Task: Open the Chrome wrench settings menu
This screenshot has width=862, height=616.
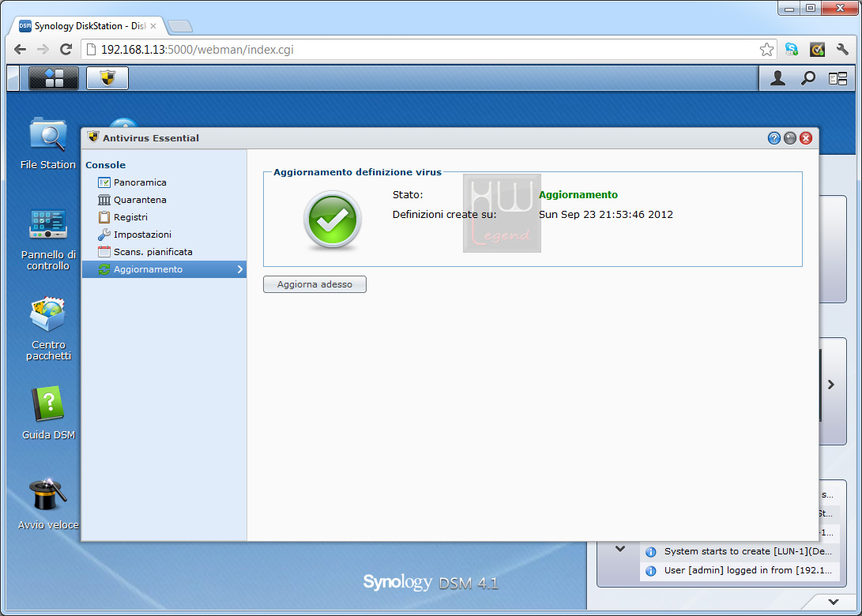Action: 842,50
